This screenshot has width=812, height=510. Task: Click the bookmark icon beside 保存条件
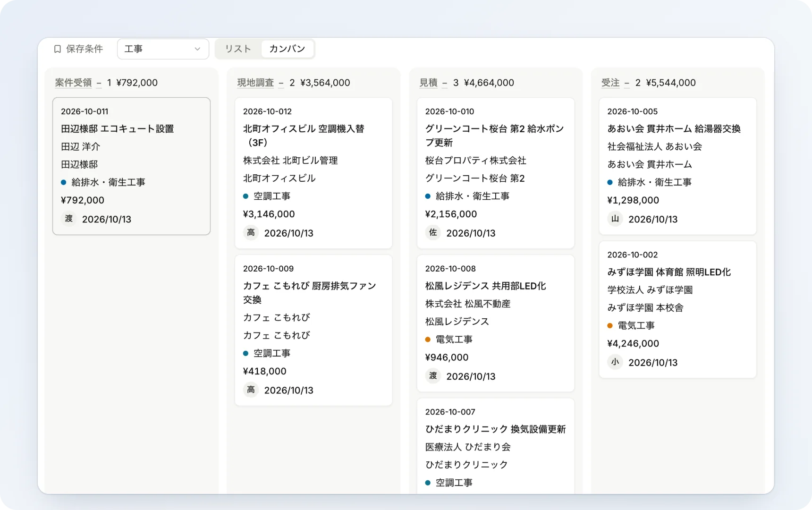pyautogui.click(x=58, y=49)
